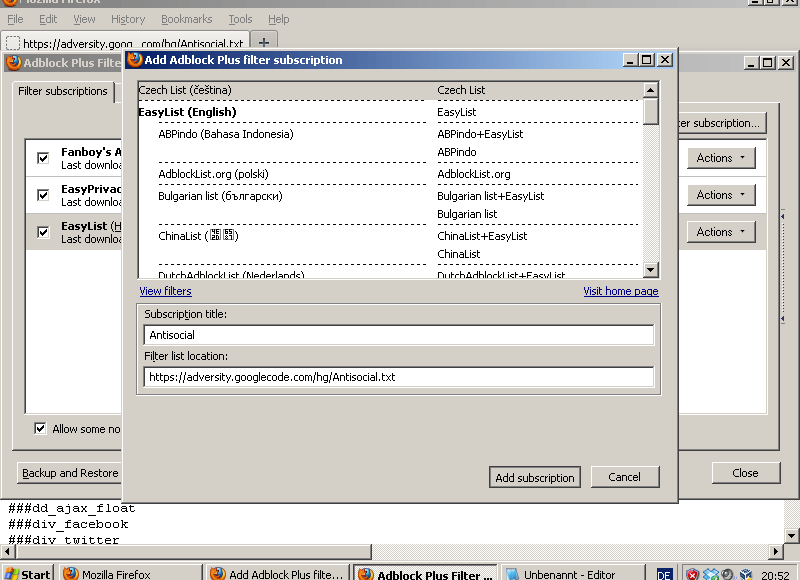
Task: Open the Tools menu
Action: 240,19
